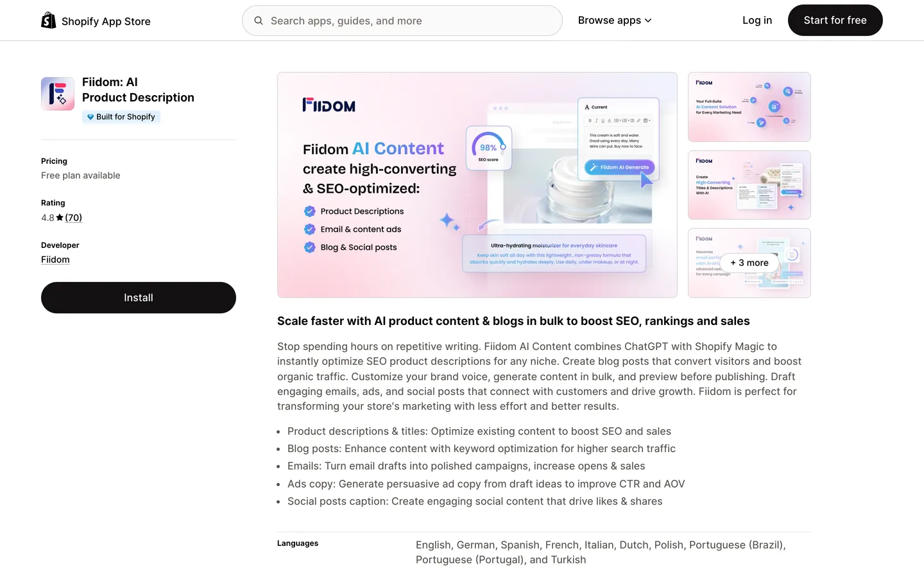Click the English, German, Spanish languages list

pos(601,552)
